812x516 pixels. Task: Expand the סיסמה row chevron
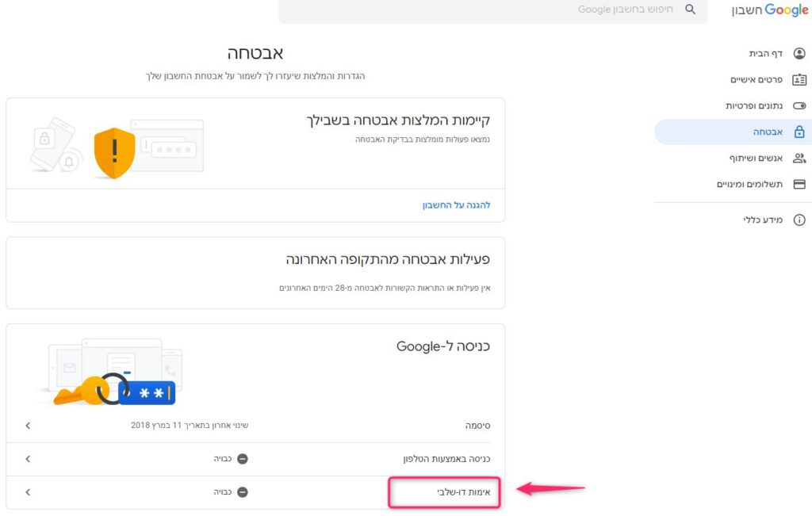(28, 426)
